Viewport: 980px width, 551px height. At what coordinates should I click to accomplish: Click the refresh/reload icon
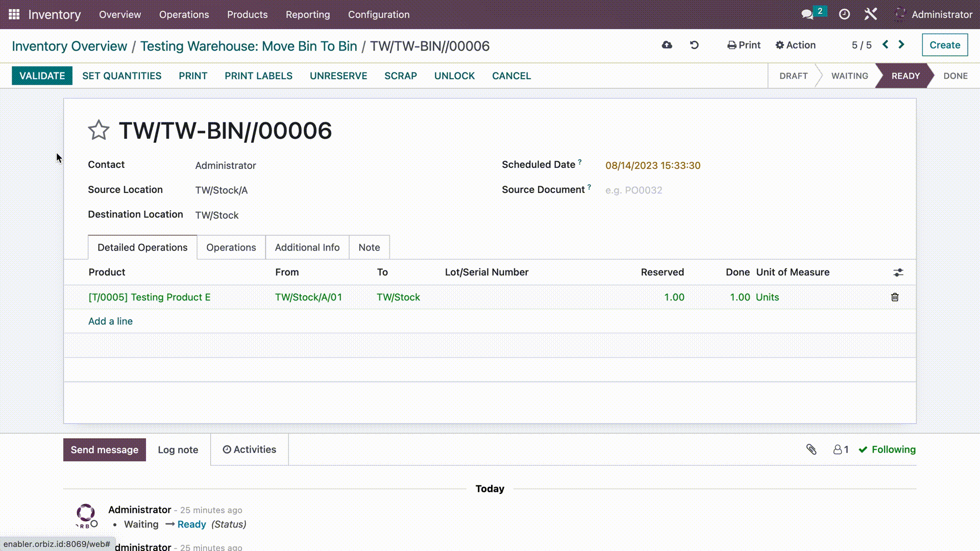coord(695,44)
